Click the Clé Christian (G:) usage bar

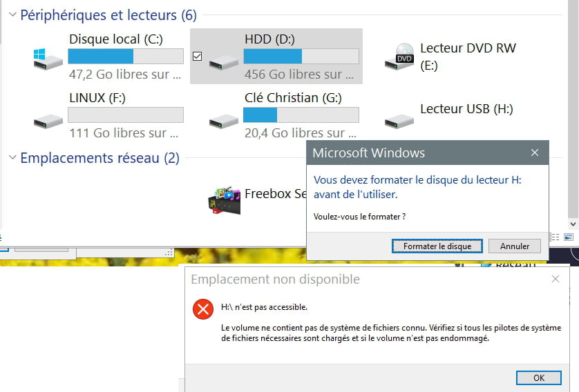click(301, 115)
